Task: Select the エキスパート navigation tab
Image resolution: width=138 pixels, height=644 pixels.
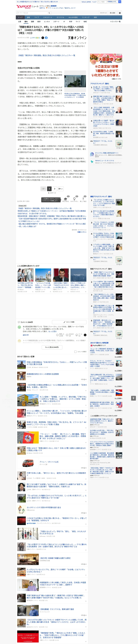Action: click(48, 17)
